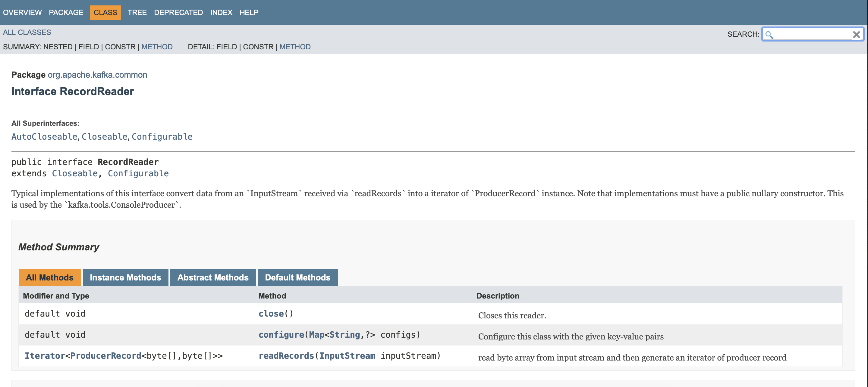Clear search with the X icon
The height and width of the screenshot is (387, 868).
coord(856,34)
